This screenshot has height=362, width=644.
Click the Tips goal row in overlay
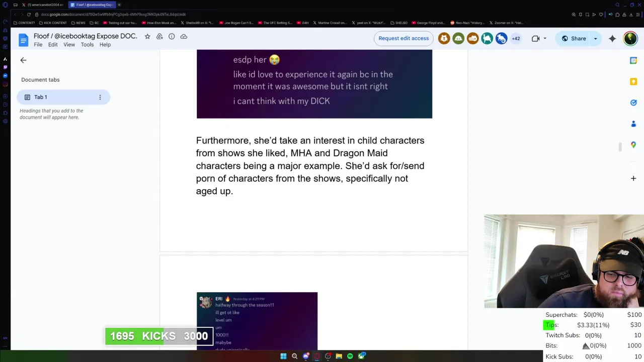coord(593,325)
